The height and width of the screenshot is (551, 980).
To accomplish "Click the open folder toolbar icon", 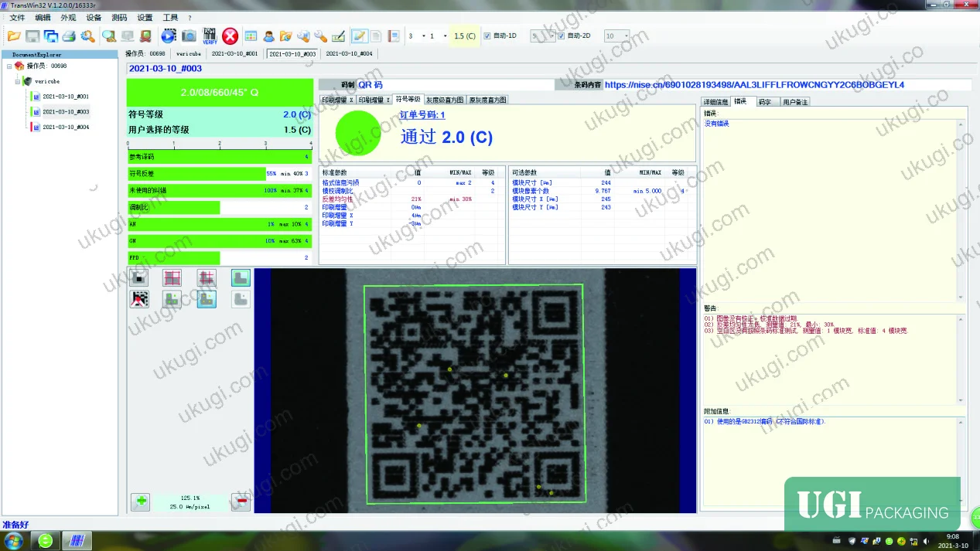I will tap(14, 36).
